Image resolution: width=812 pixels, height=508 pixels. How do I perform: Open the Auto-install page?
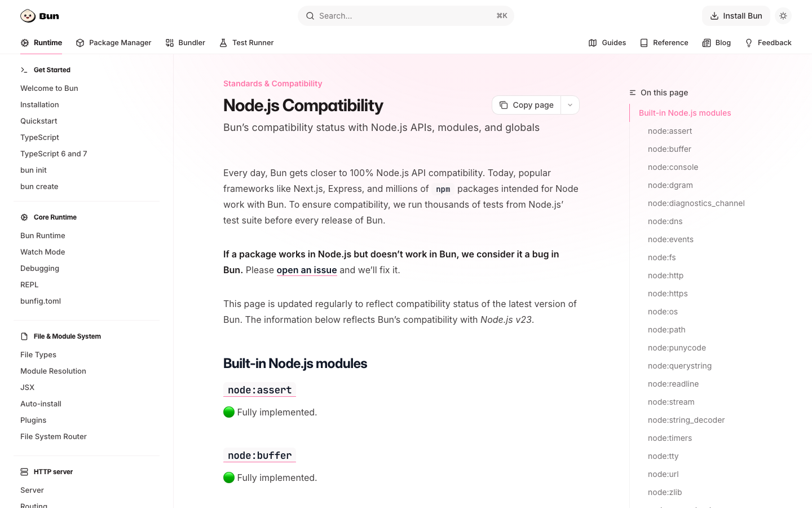[x=41, y=404]
